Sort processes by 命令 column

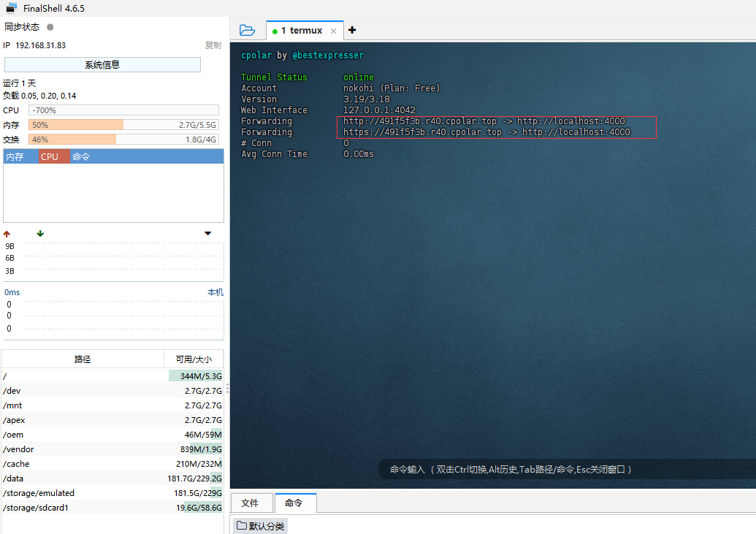pos(81,156)
